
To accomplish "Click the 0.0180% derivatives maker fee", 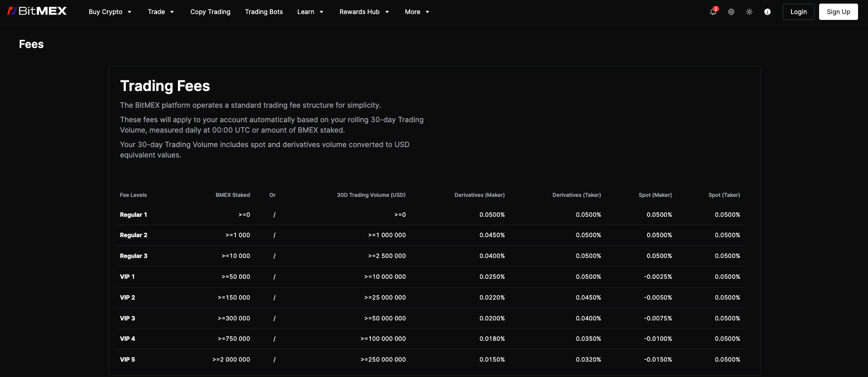I will pos(492,339).
